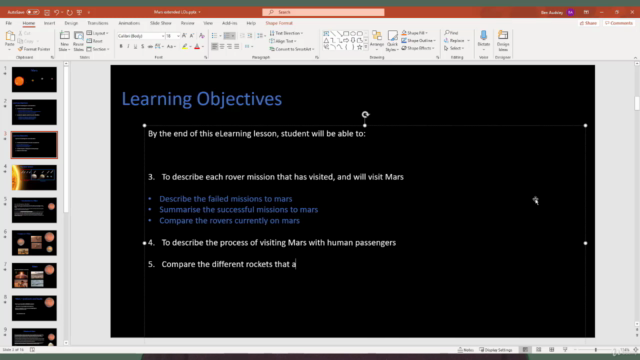
Task: Open the Shape Format tab
Action: (x=279, y=23)
